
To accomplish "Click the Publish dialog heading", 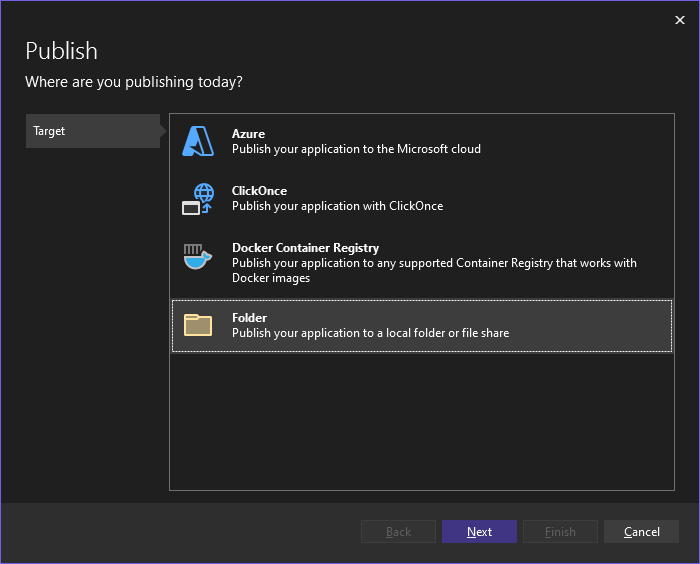I will pyautogui.click(x=61, y=51).
